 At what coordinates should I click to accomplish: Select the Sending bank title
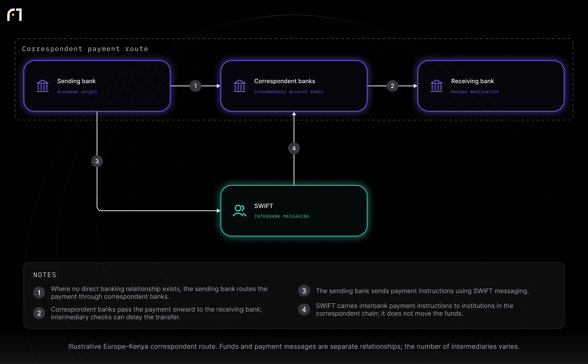point(76,81)
